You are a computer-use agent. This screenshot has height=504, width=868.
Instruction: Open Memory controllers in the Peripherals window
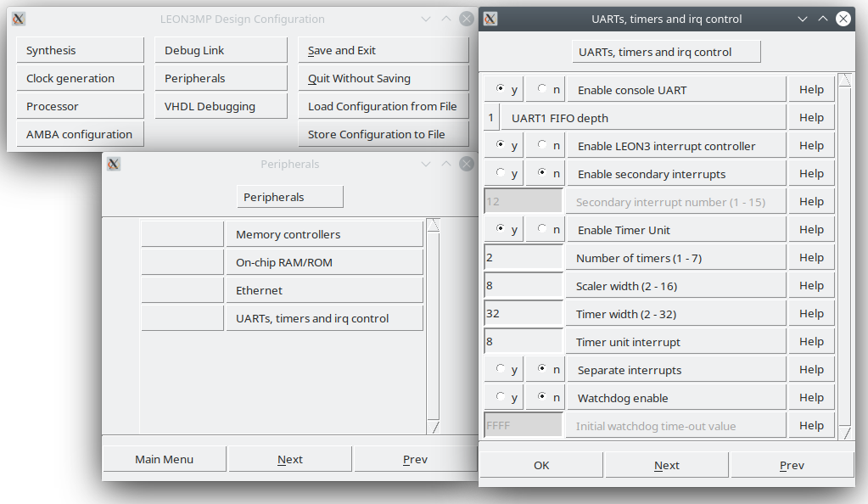324,234
